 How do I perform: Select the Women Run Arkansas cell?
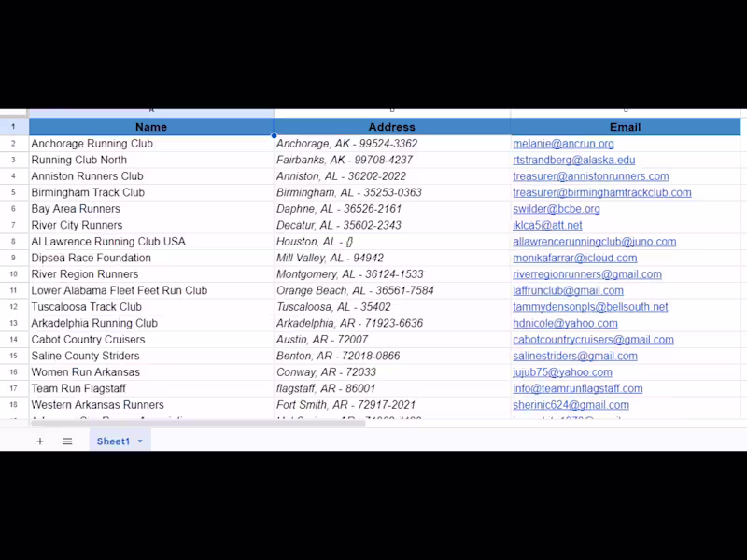pyautogui.click(x=151, y=372)
